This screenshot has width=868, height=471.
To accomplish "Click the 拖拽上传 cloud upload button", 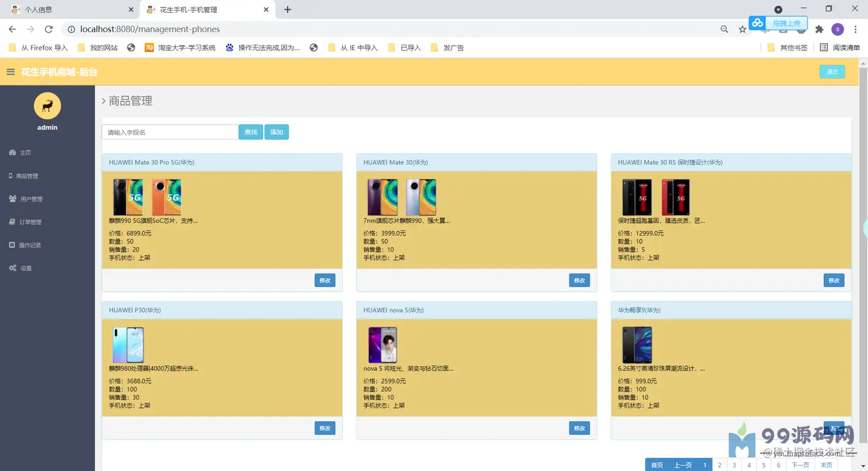I will click(778, 23).
